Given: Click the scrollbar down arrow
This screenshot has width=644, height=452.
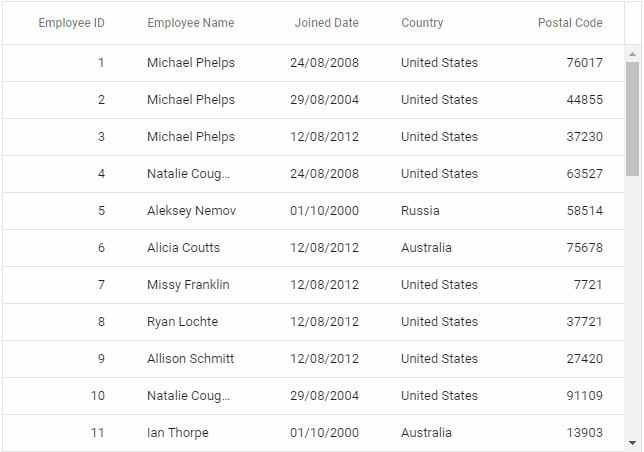Looking at the screenshot, I should coord(632,442).
